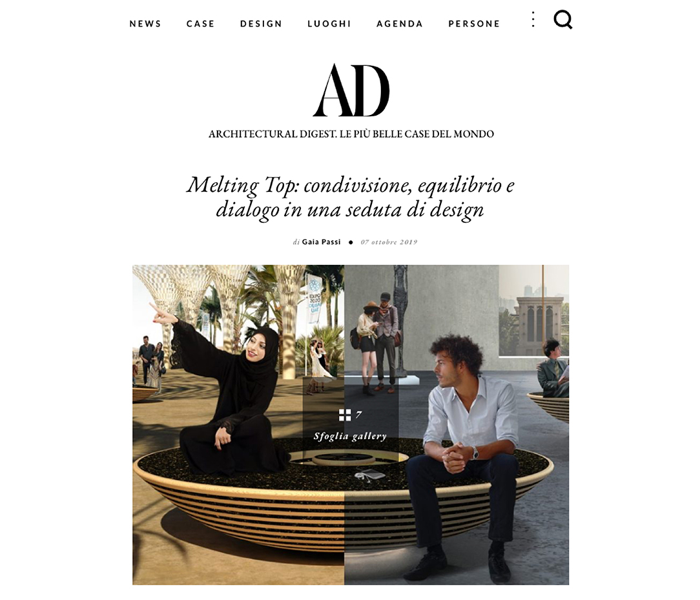This screenshot has height=600, width=700.
Task: Select PERSONE in the navigation bar
Action: [474, 24]
